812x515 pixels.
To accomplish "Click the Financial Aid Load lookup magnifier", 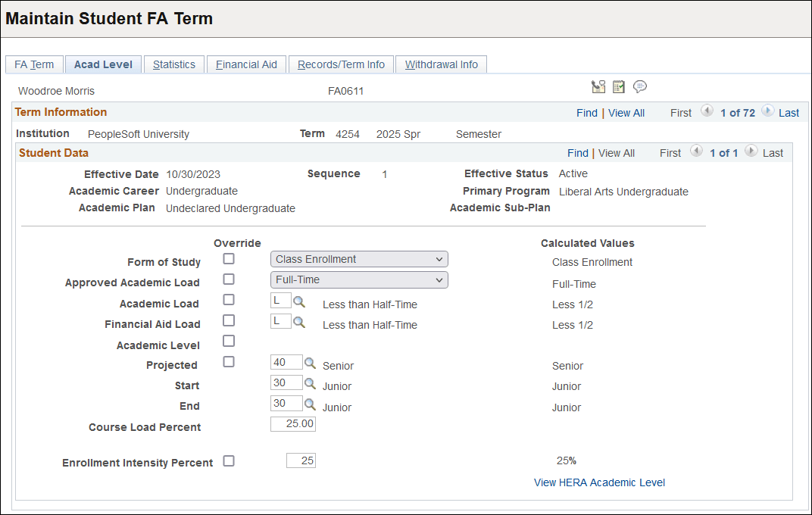I will coord(300,321).
